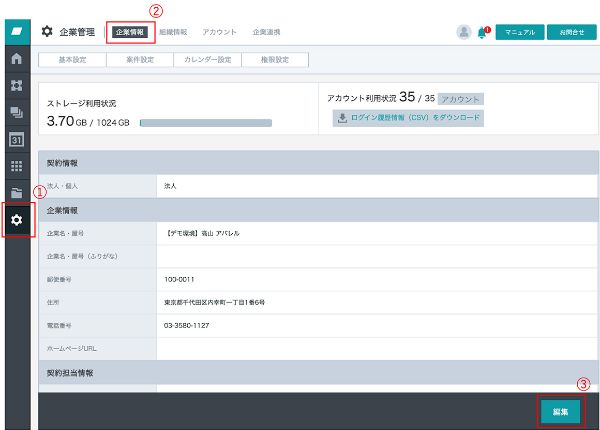Viewport: 600px width, 430px height.
Task: Open the calendar 31 sidebar icon
Action: 16,140
